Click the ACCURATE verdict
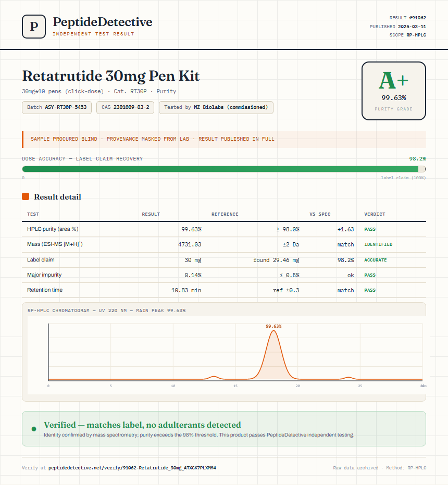The width and height of the screenshot is (448, 485). click(375, 260)
